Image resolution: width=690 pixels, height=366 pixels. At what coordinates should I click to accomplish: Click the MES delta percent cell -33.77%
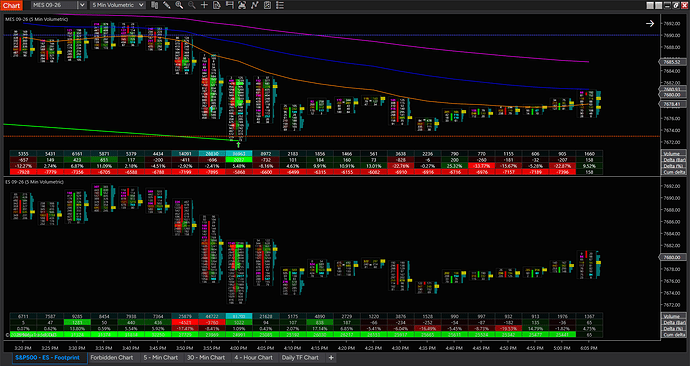(x=481, y=166)
